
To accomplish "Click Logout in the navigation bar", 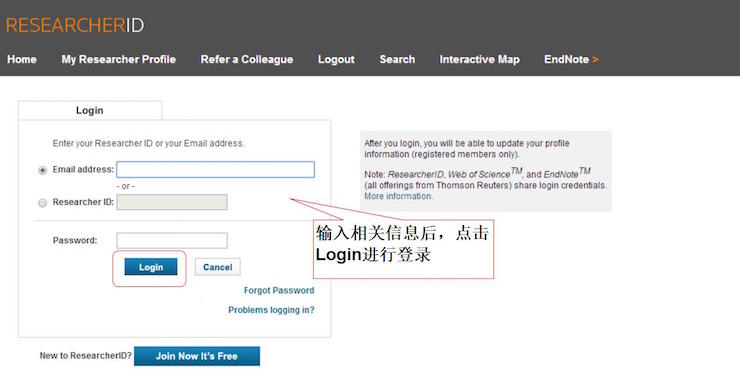I will (x=336, y=59).
